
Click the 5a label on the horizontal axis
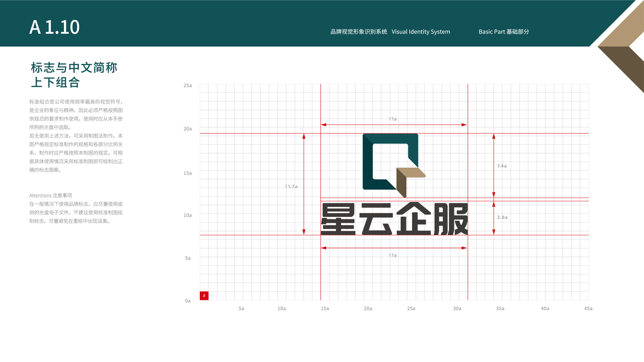241,308
